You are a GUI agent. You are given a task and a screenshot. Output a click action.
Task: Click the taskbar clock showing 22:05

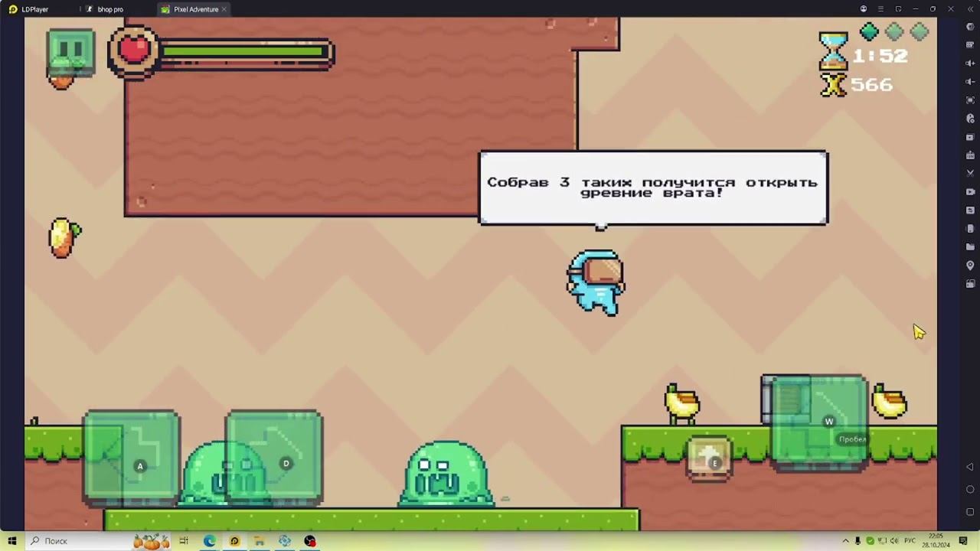coord(936,541)
